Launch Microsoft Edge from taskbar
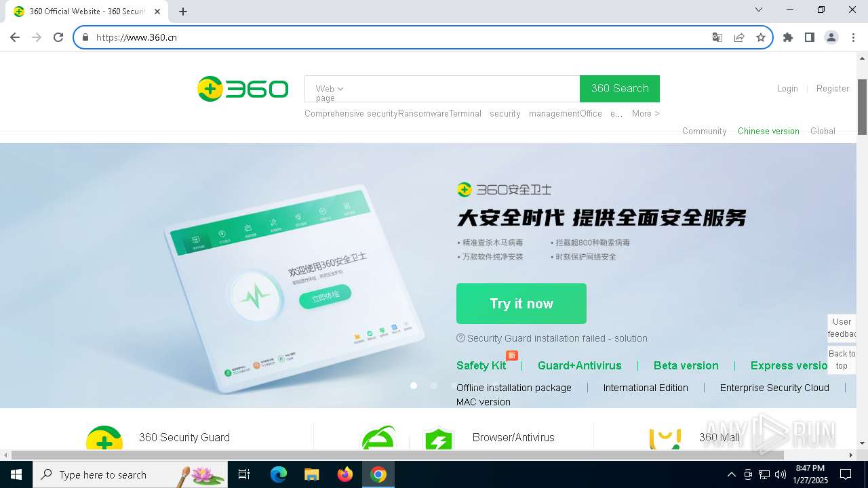This screenshot has height=488, width=868. click(279, 474)
